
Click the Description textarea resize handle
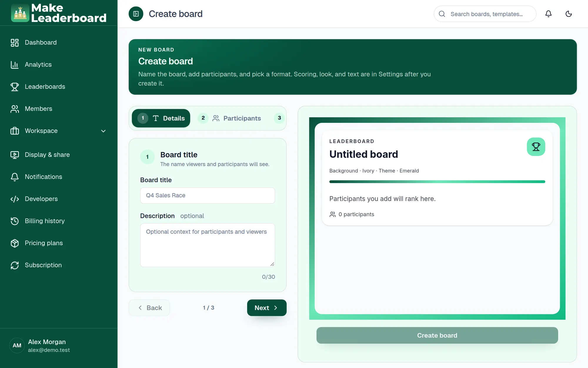272,264
